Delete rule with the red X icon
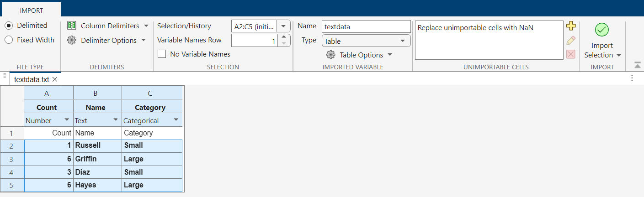644x197 pixels. (x=570, y=54)
